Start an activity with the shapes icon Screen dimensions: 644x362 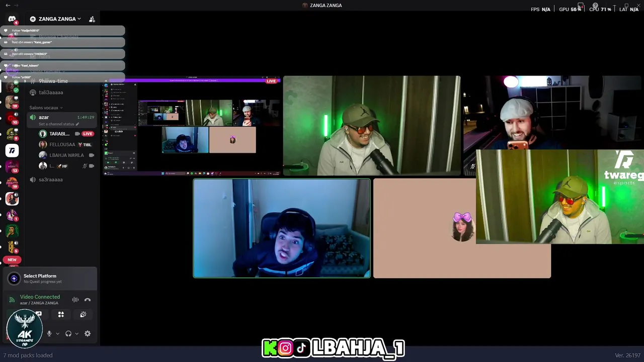click(61, 314)
